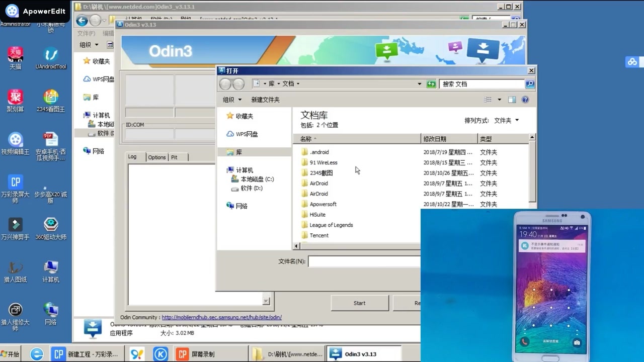This screenshot has height=362, width=644.
Task: Open the Odin Community samsung link
Action: pyautogui.click(x=221, y=317)
